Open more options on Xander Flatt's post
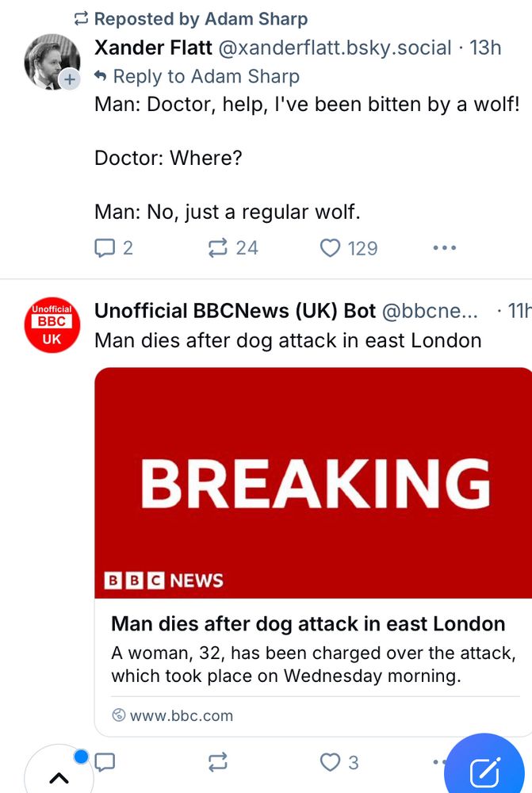This screenshot has width=532, height=793. point(445,248)
